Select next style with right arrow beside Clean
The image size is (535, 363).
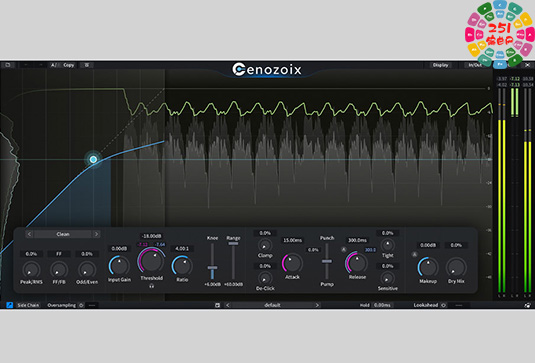tap(96, 234)
